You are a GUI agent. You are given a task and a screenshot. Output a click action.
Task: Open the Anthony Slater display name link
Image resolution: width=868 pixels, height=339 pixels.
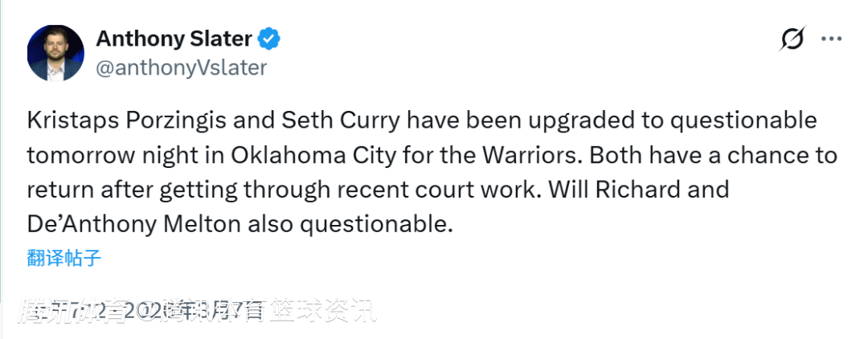click(174, 38)
